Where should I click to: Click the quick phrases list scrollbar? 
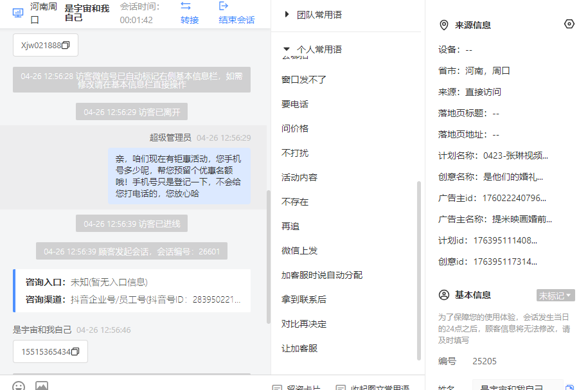(x=419, y=270)
